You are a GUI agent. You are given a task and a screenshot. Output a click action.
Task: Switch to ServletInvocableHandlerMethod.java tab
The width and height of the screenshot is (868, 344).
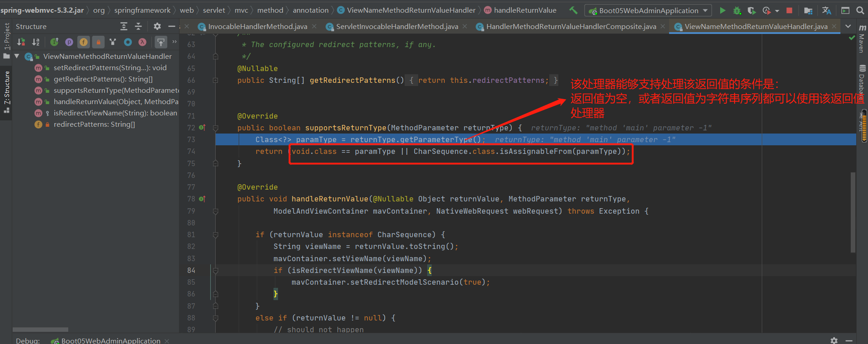(397, 26)
